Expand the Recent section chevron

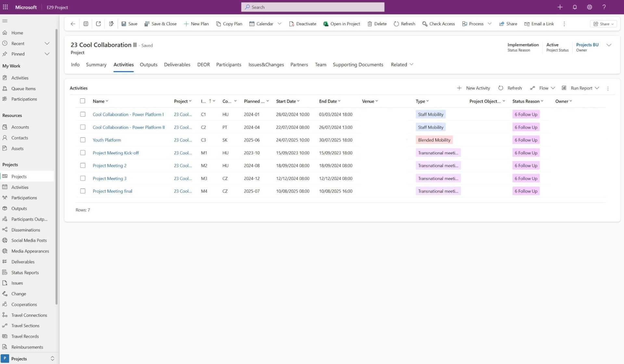(x=47, y=44)
